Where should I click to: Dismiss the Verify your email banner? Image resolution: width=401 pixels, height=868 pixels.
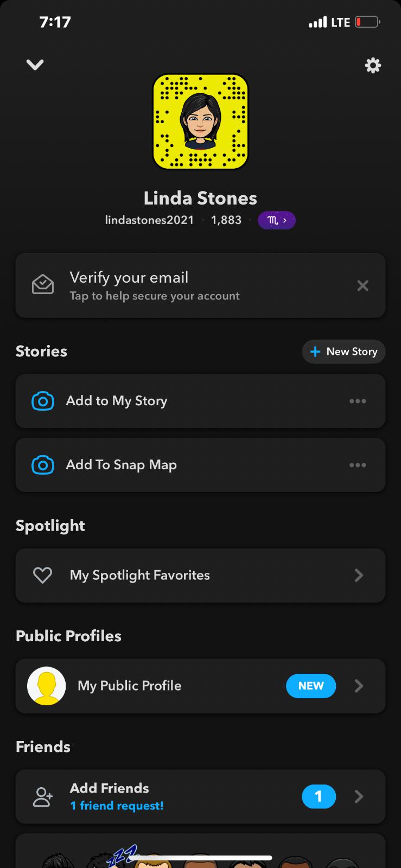[x=362, y=285]
